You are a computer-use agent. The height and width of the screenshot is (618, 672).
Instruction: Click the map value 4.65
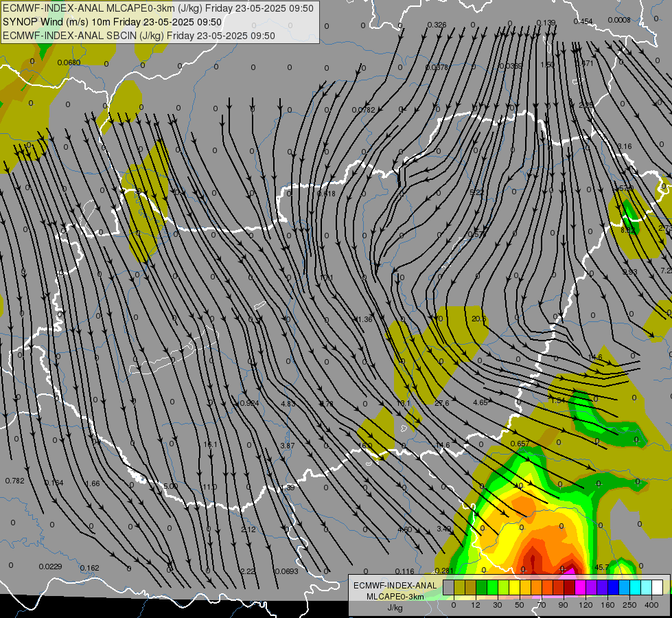pyautogui.click(x=480, y=402)
